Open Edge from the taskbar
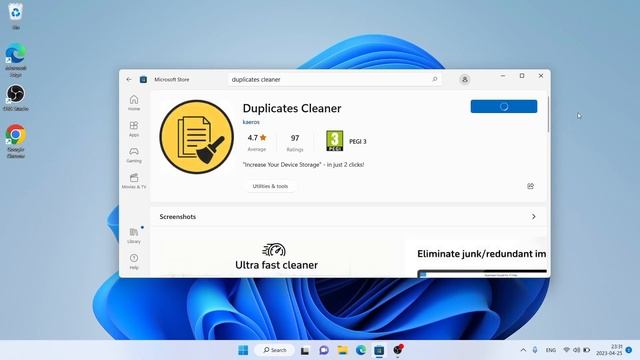Image resolution: width=640 pixels, height=360 pixels. pyautogui.click(x=361, y=350)
